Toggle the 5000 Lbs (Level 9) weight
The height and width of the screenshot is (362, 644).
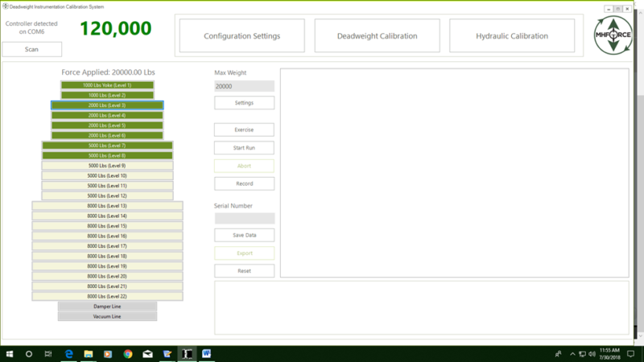point(107,166)
